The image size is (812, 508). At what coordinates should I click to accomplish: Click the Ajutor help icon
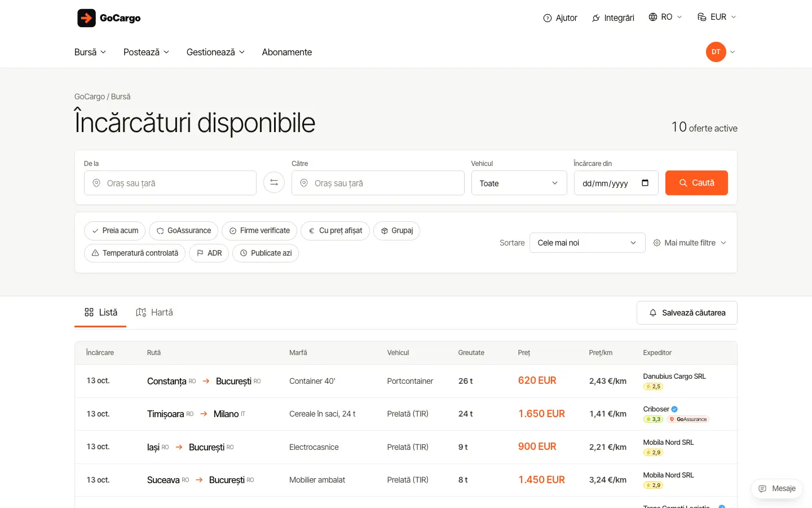click(x=547, y=18)
